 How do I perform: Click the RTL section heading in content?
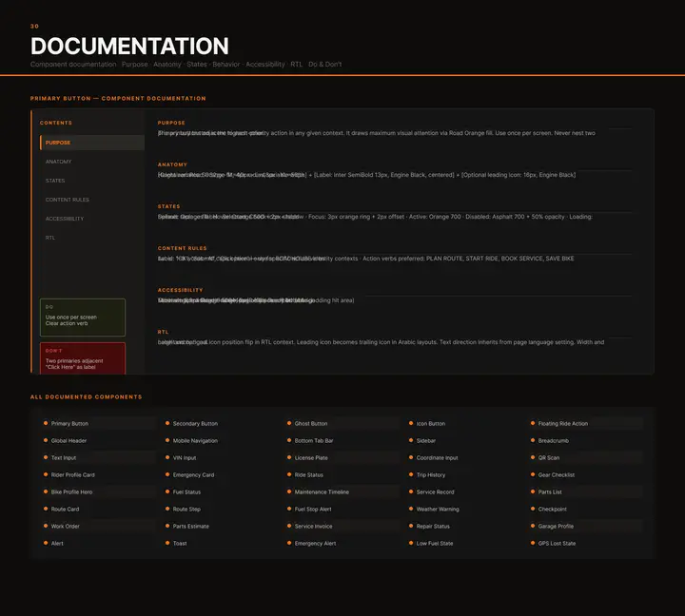click(163, 332)
